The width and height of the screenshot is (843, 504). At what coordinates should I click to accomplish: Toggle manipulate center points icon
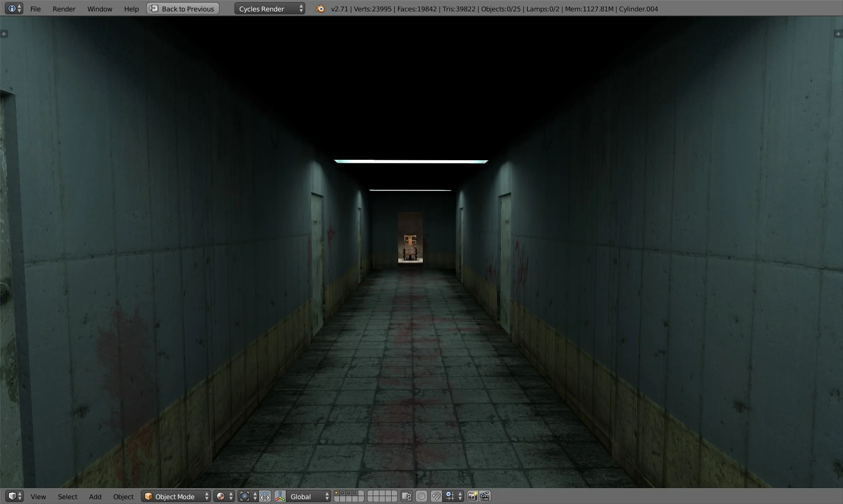pos(265,496)
